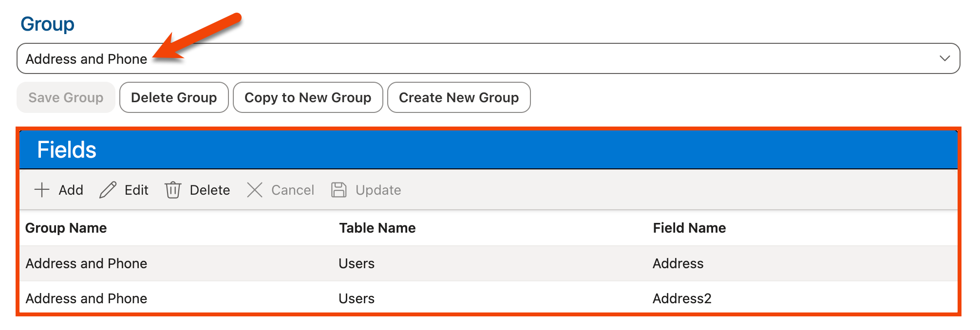
Task: Click the floppy disk Update icon
Action: coord(339,190)
